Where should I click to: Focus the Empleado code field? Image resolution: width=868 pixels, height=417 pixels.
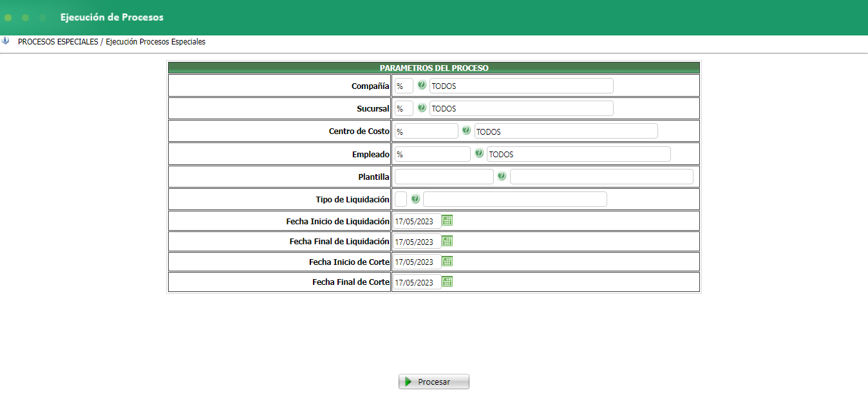[433, 154]
